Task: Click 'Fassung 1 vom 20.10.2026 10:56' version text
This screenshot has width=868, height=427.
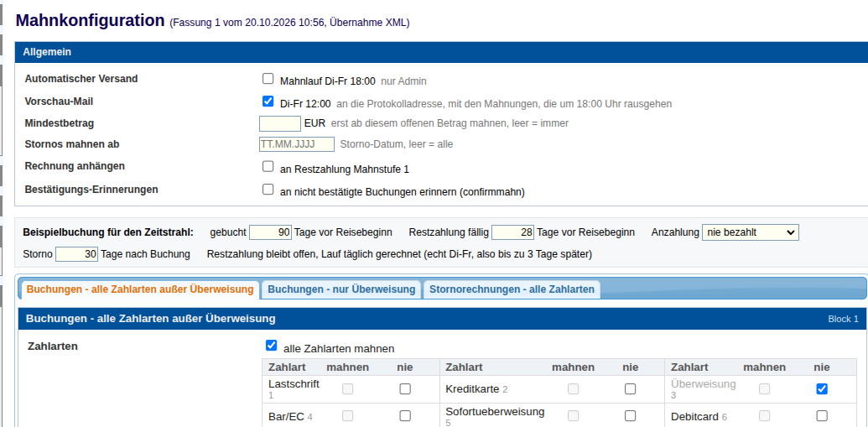Action: coord(248,23)
